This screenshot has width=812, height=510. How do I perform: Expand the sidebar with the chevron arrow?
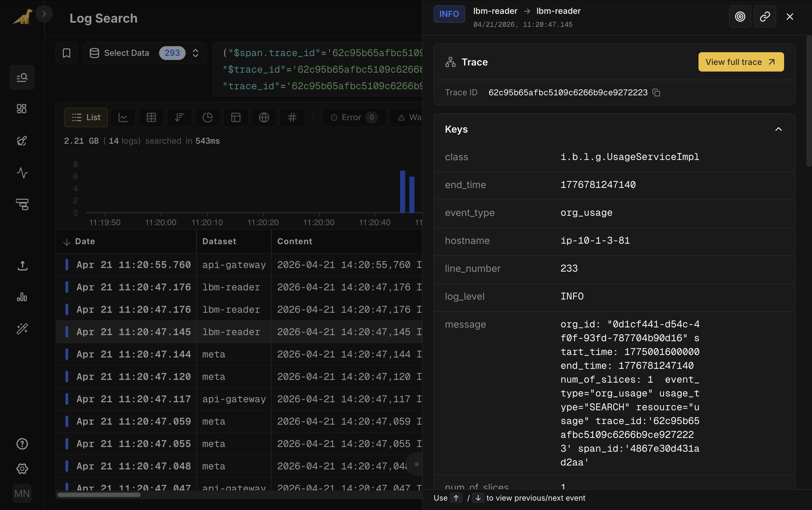pos(44,14)
